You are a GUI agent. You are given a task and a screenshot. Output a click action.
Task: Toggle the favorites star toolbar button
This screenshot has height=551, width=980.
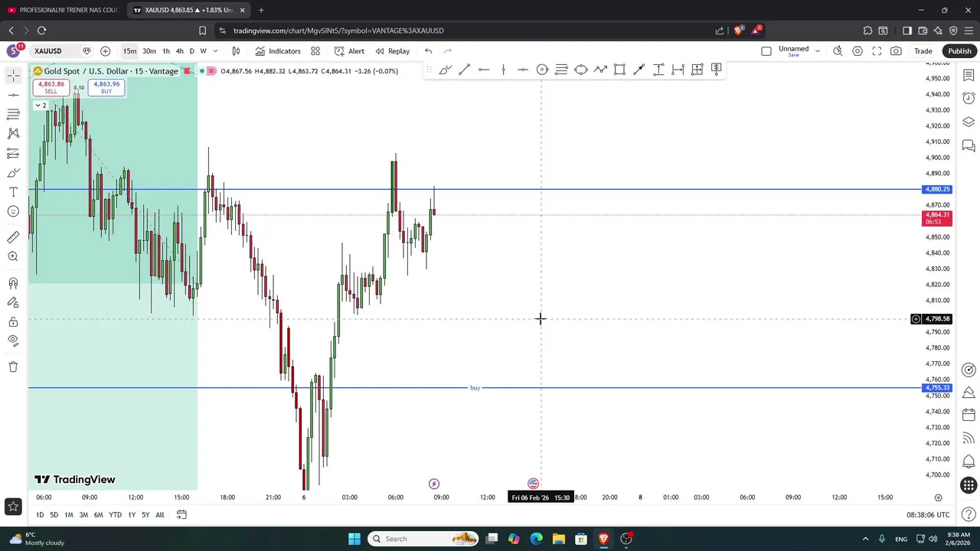point(13,506)
